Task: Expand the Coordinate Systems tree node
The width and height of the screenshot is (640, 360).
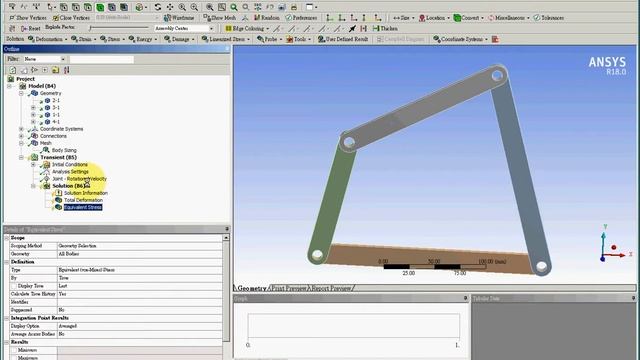Action: [x=21, y=129]
